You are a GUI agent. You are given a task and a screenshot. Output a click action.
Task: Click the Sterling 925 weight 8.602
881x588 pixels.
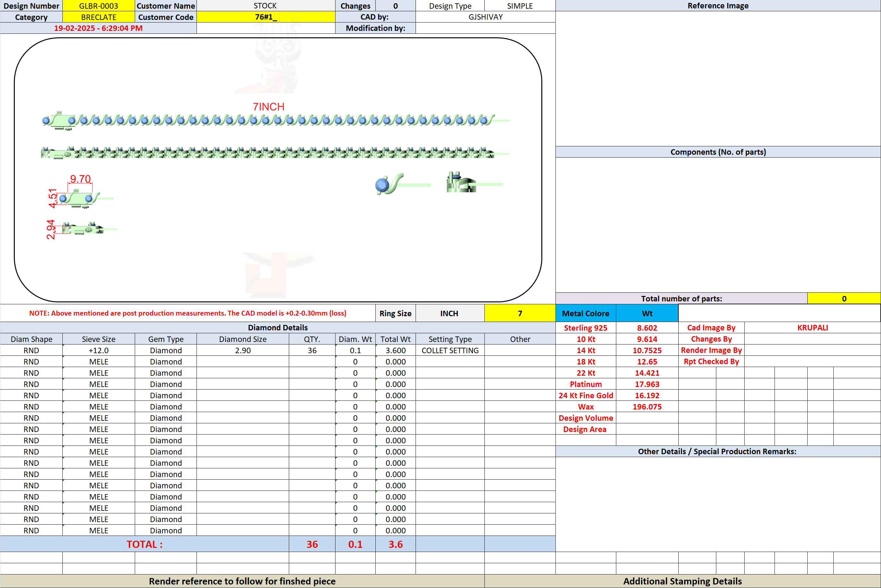click(x=647, y=328)
